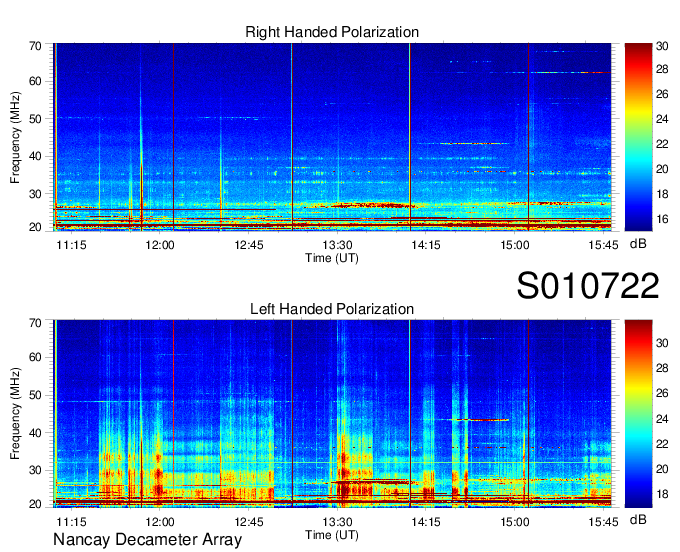Click 50 MHz tick of Right Handed plot
This screenshot has width=680, height=552.
(35, 119)
